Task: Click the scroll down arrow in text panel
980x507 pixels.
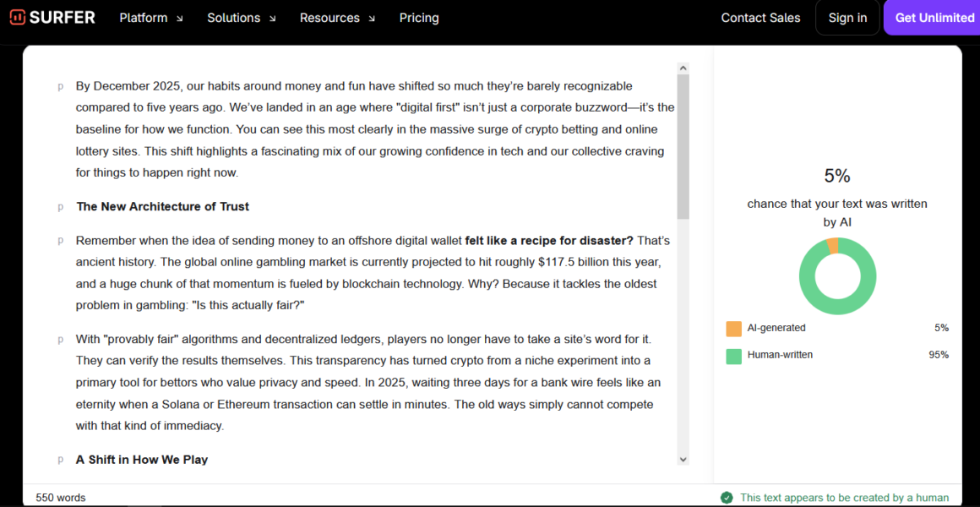Action: [x=683, y=459]
